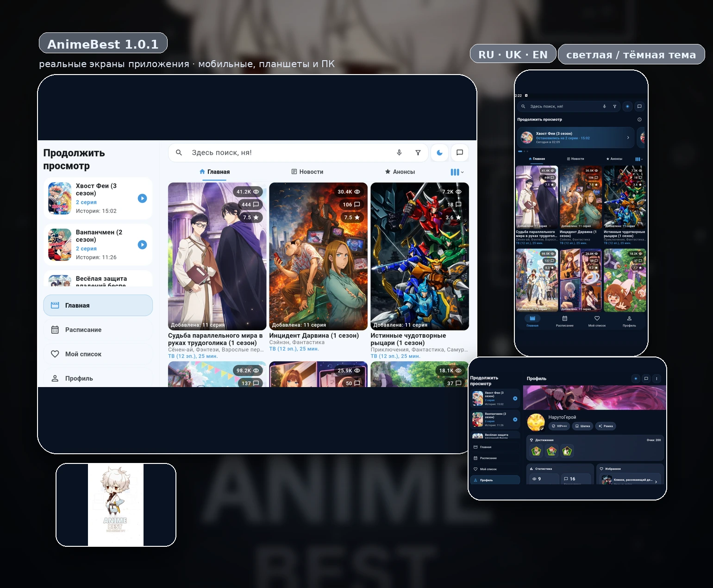This screenshot has width=713, height=588.
Task: Click the Расписание calendar icon in sidebar
Action: click(55, 330)
